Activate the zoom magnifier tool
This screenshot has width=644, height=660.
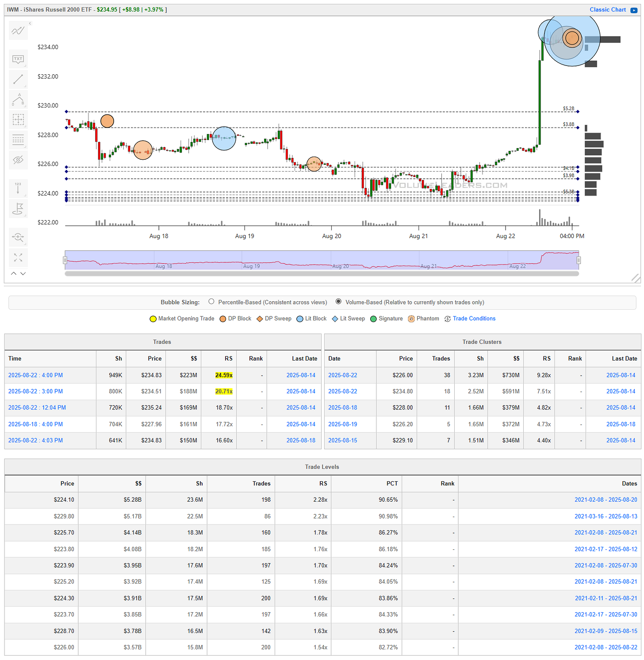(18, 237)
